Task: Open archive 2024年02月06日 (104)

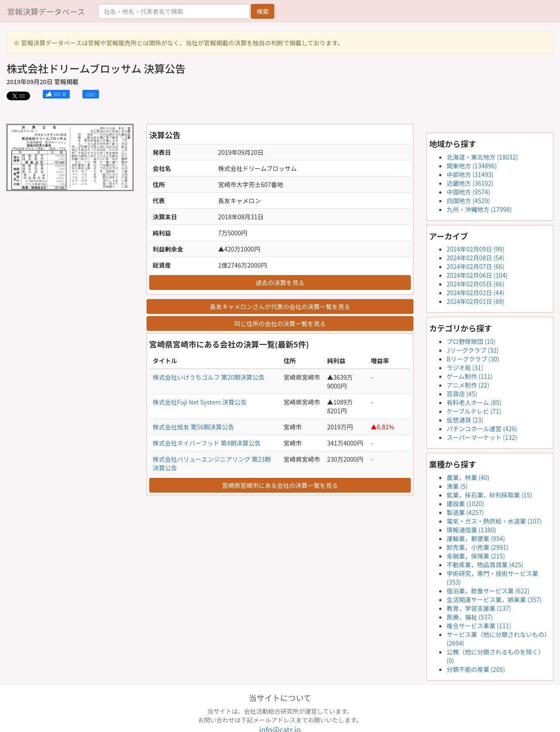Action: 477,276
